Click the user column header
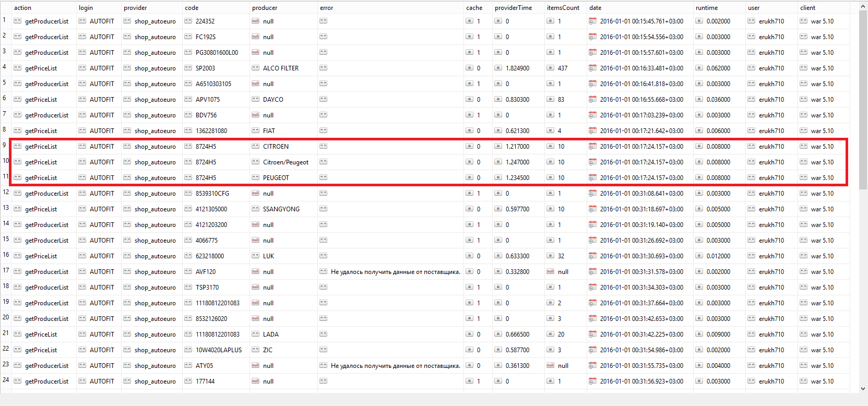This screenshot has width=868, height=406. [754, 8]
